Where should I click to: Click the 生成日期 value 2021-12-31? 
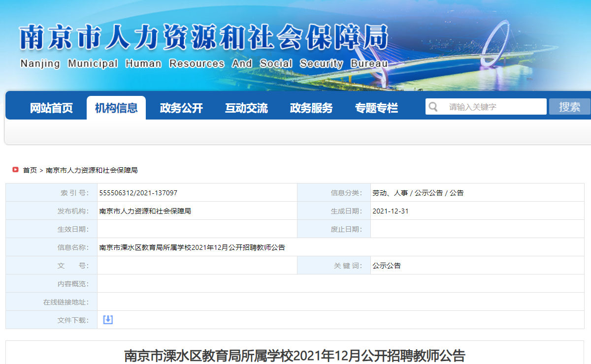391,211
